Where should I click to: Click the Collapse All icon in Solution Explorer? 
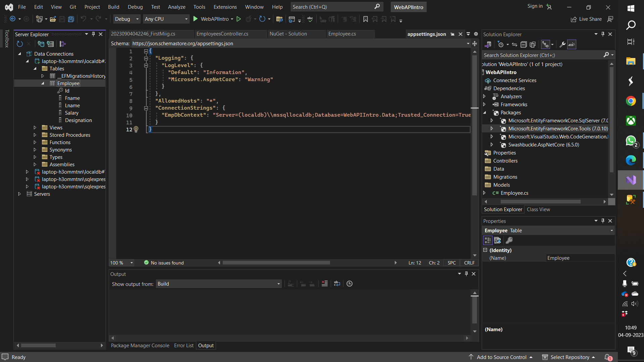524,44
